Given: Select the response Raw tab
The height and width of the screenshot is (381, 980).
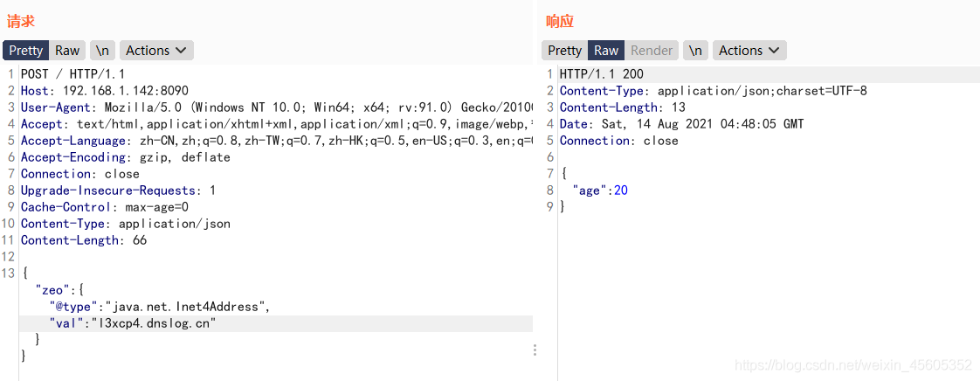Looking at the screenshot, I should point(606,51).
